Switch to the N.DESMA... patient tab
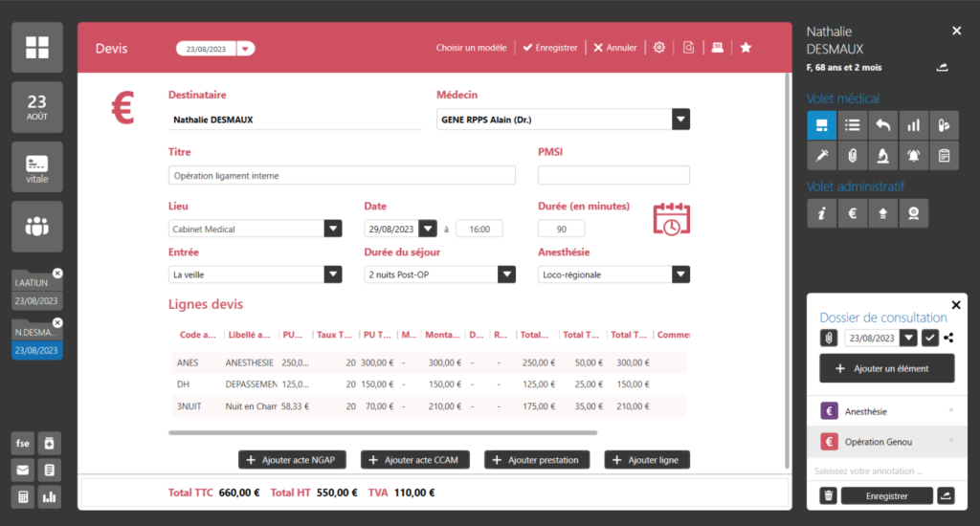980x526 pixels. tap(36, 332)
